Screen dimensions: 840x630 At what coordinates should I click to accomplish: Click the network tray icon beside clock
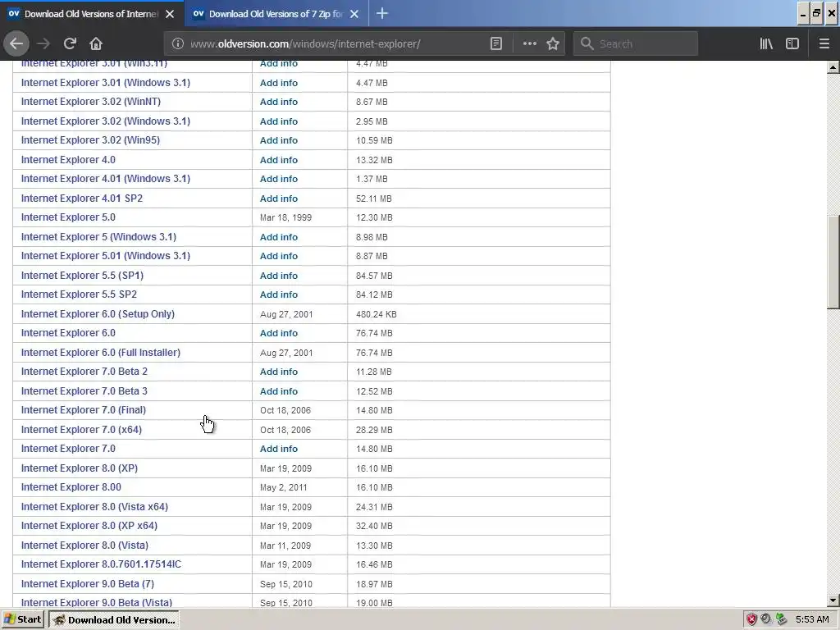click(782, 619)
